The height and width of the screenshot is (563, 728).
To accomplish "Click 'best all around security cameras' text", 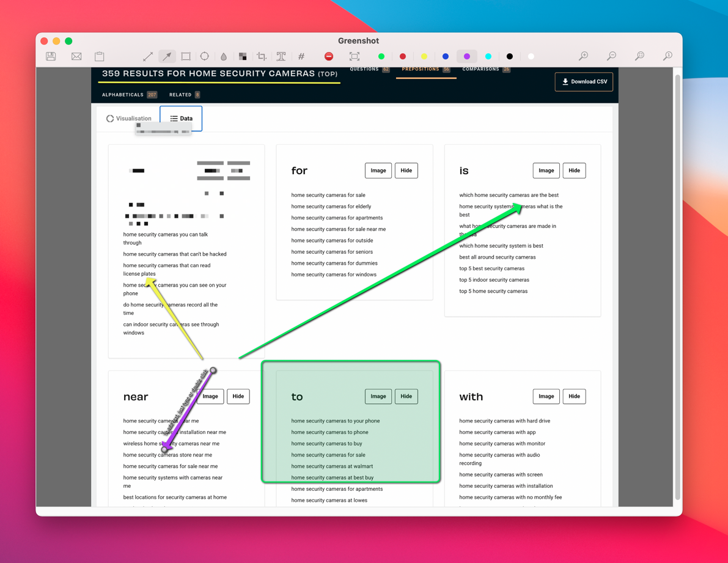I will [497, 257].
